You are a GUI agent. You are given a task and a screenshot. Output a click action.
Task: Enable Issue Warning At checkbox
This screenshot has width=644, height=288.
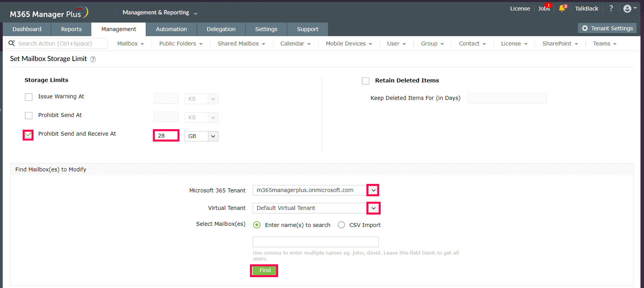29,97
